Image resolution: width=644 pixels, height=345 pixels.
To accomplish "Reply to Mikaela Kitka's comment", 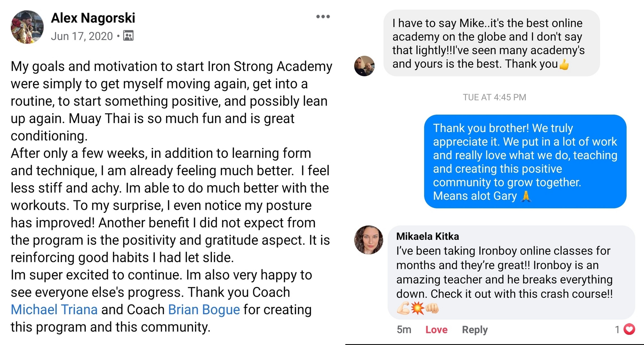I will click(x=475, y=330).
